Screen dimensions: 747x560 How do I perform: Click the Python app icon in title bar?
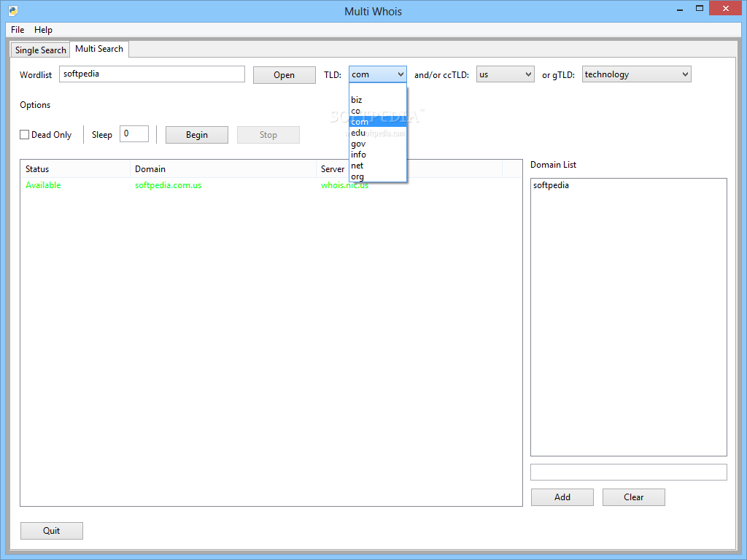[x=13, y=10]
